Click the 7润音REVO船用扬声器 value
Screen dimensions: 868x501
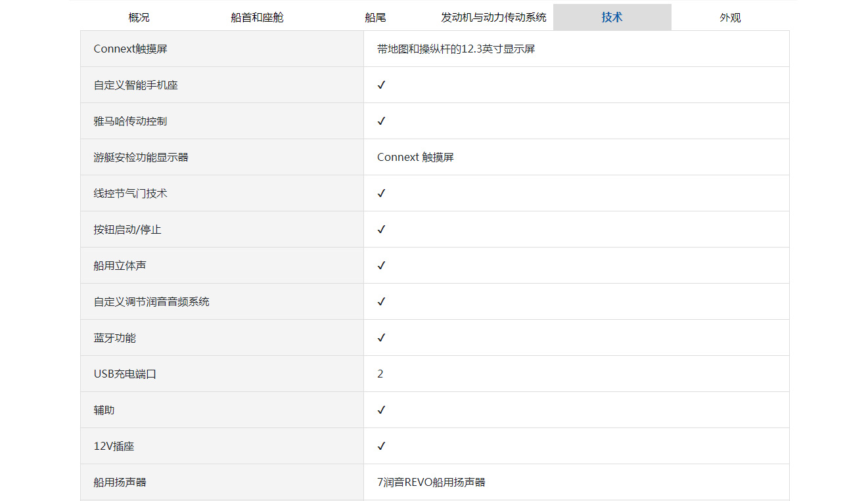(431, 482)
